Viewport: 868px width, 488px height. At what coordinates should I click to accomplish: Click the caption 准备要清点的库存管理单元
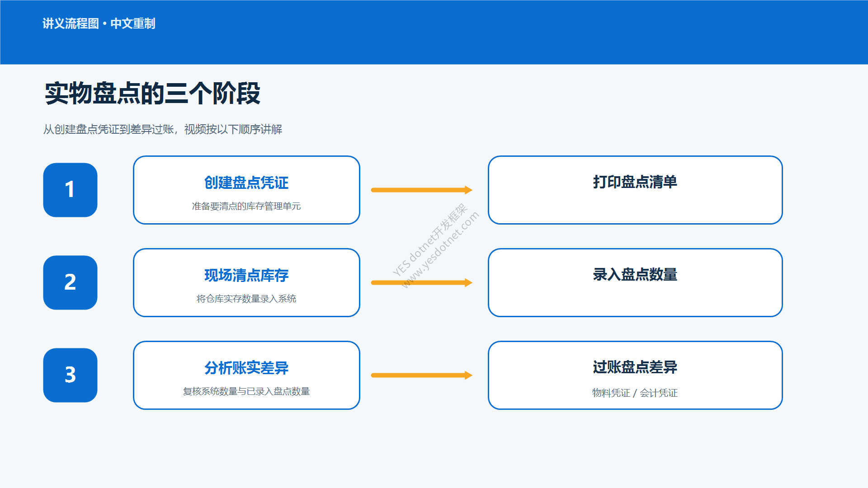coord(246,206)
